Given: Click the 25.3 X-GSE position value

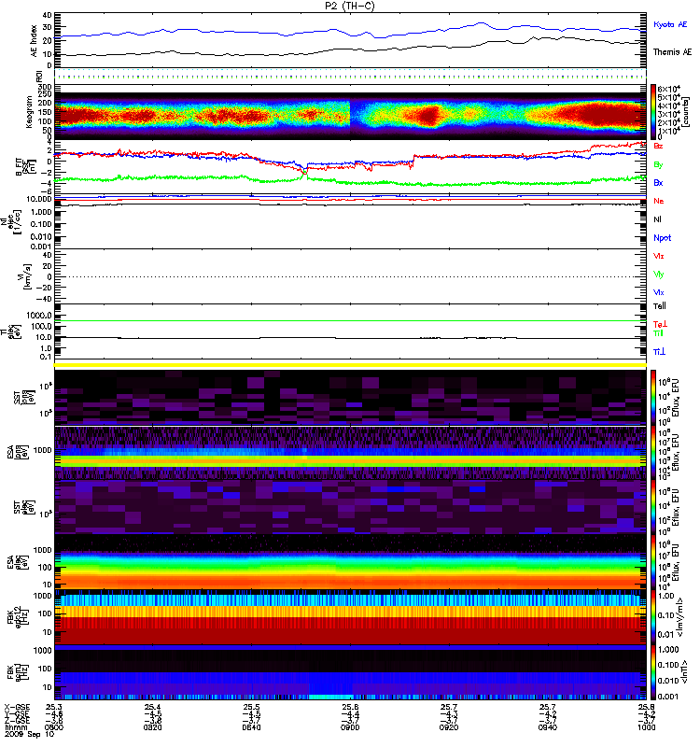Looking at the screenshot, I should 54,707.
